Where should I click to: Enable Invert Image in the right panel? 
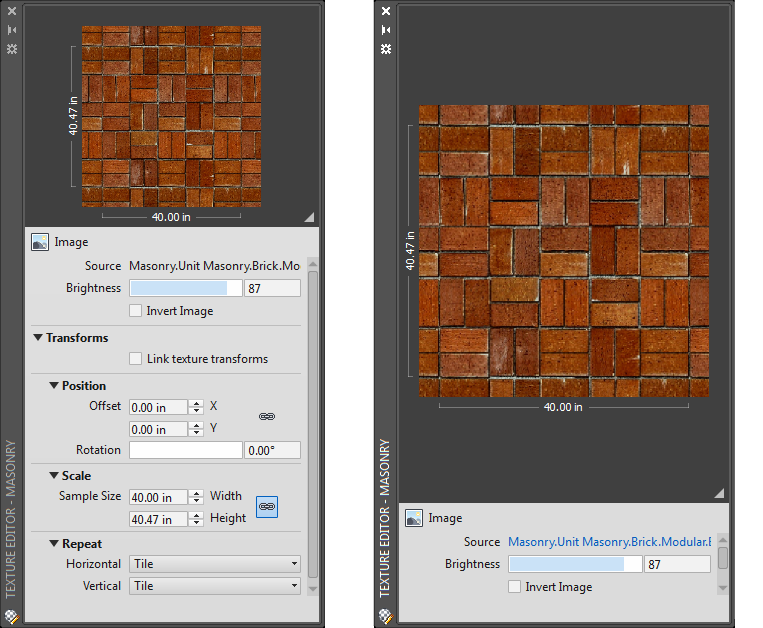[x=515, y=587]
